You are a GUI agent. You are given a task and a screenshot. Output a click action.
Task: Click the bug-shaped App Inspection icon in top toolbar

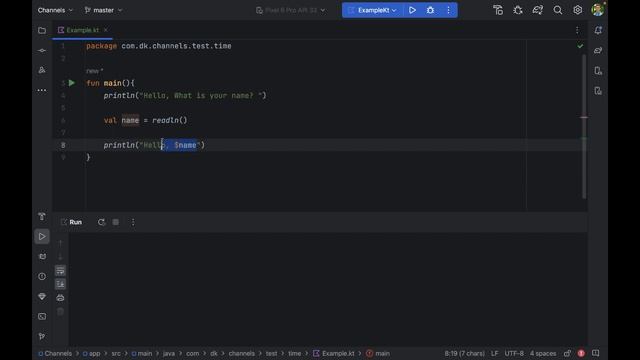518,10
